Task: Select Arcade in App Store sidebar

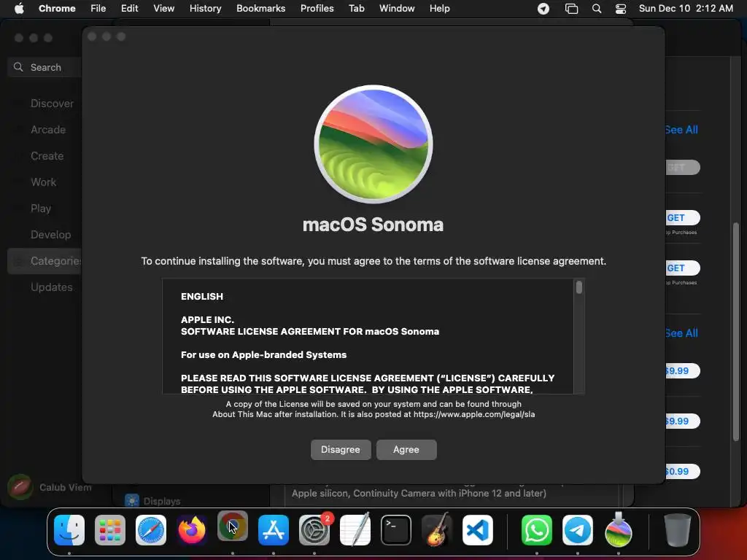Action: pos(48,130)
